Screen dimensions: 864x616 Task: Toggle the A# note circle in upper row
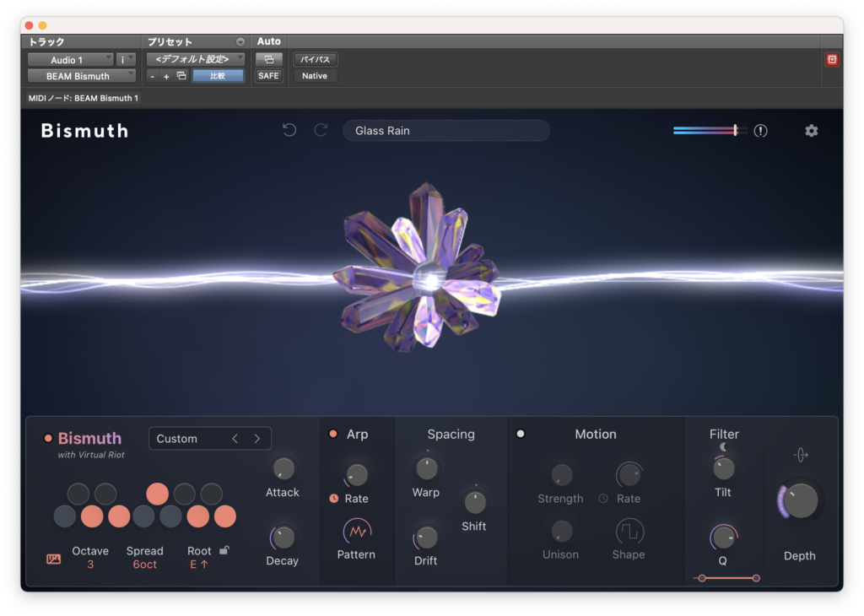[211, 494]
